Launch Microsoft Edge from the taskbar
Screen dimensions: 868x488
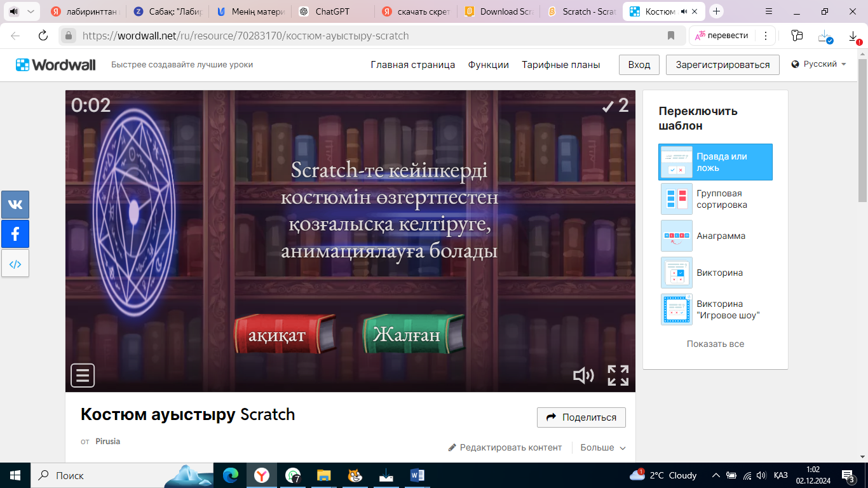click(231, 475)
